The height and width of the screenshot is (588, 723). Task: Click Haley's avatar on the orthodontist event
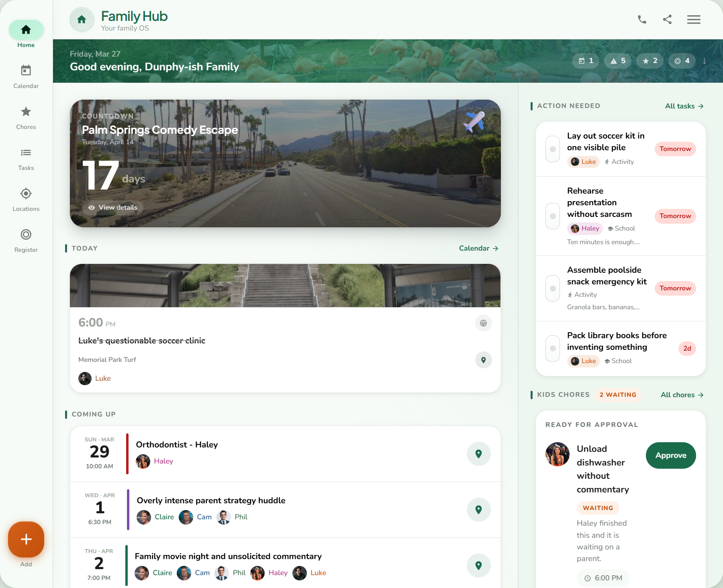(x=143, y=461)
